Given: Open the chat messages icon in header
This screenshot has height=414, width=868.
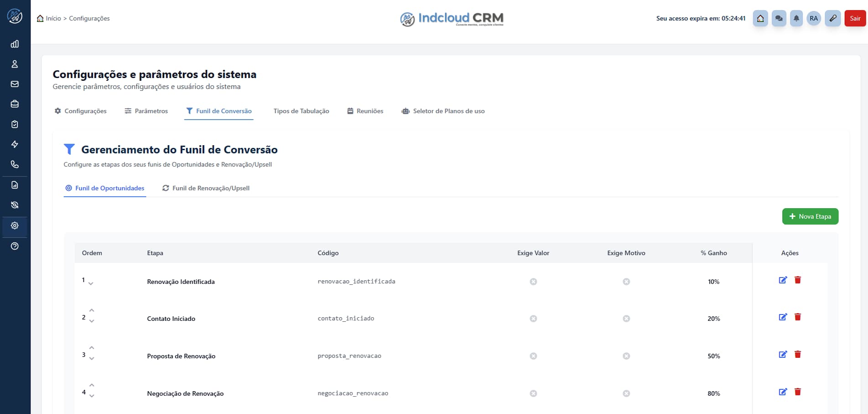Looking at the screenshot, I should [x=779, y=18].
